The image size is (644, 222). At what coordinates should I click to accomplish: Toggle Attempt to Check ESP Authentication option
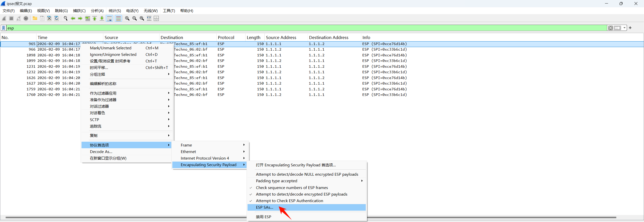(289, 201)
